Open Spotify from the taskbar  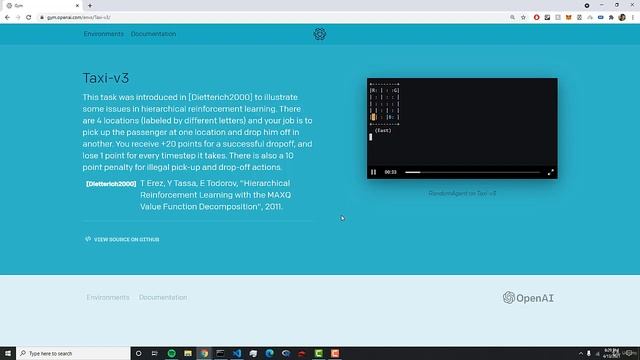coord(171,353)
